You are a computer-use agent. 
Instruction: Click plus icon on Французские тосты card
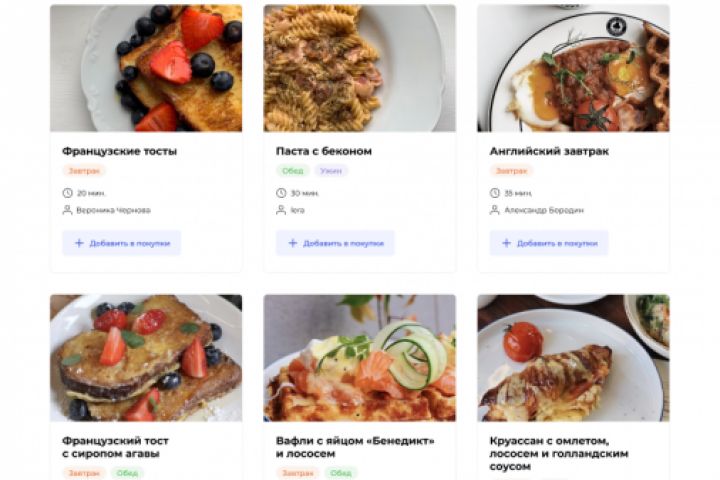(79, 243)
